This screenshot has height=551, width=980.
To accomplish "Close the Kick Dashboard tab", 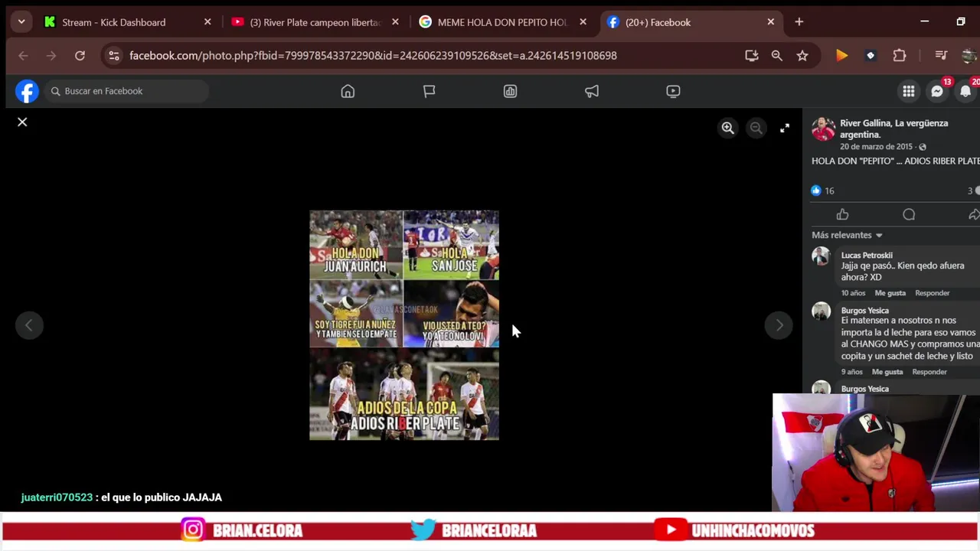I will 207,22.
